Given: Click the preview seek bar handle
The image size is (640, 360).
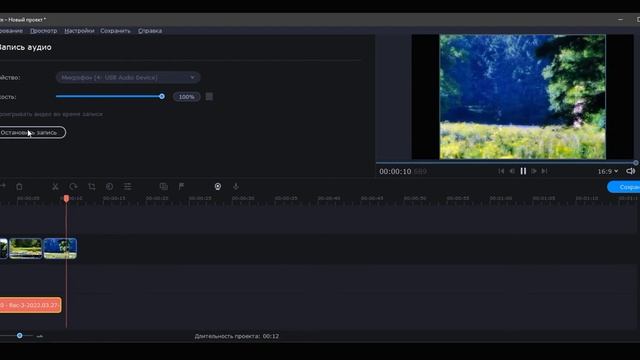Looking at the screenshot, I should 636,162.
